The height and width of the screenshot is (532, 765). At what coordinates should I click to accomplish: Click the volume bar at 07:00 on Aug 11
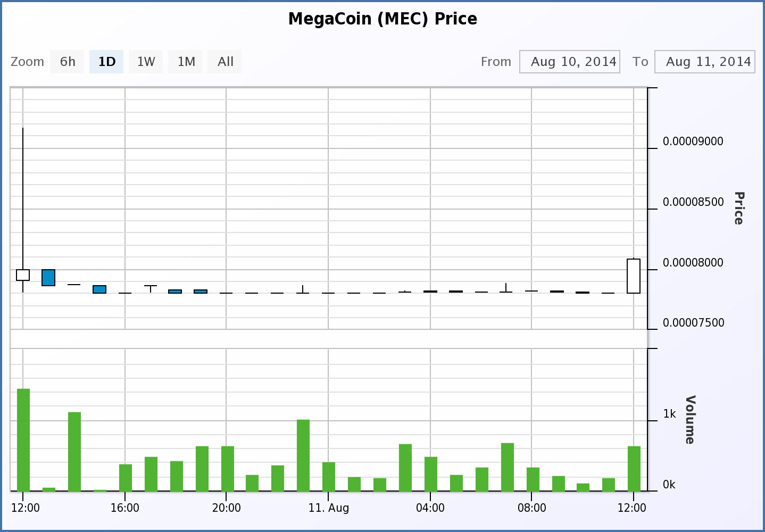click(508, 467)
